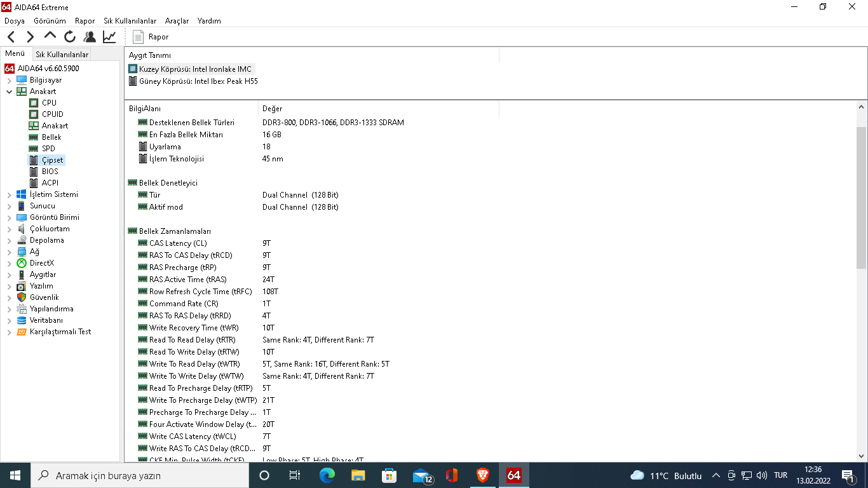Viewport: 868px width, 488px height.
Task: Open the user profile toolbar icon
Action: [90, 37]
